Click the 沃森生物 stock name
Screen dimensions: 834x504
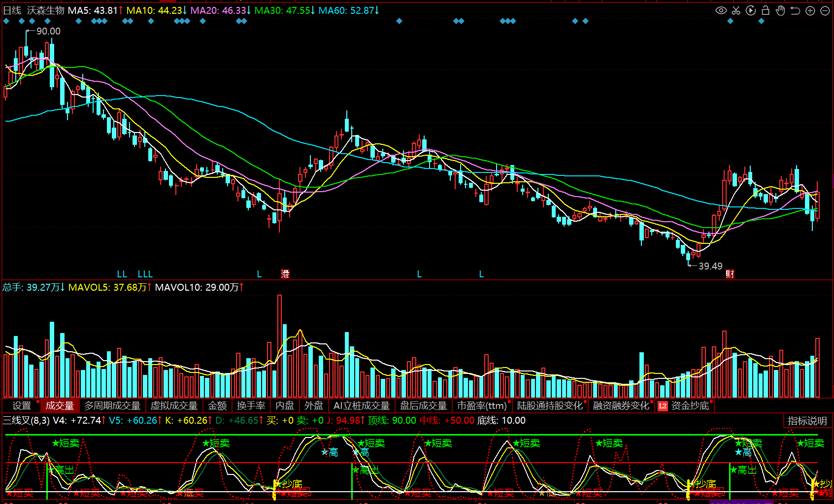(x=46, y=10)
